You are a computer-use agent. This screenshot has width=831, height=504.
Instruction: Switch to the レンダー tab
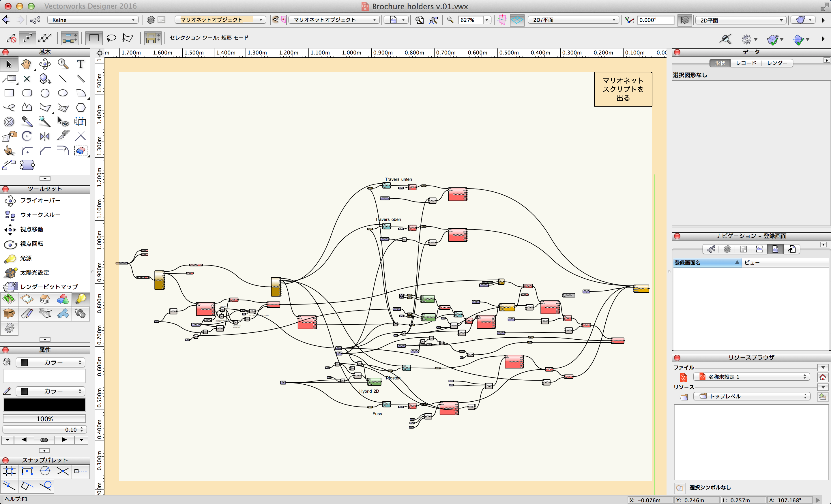click(777, 63)
